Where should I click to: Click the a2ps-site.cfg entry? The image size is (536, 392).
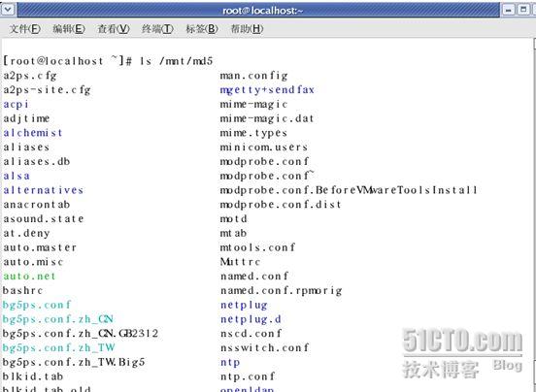coord(47,90)
